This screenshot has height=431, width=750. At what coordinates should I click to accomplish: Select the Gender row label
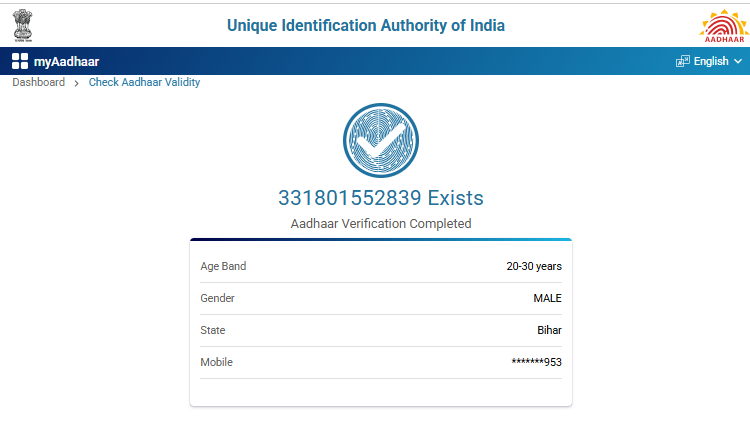tap(218, 298)
